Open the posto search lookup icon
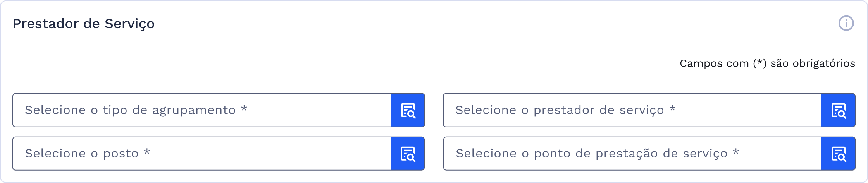This screenshot has width=868, height=183. [x=407, y=154]
